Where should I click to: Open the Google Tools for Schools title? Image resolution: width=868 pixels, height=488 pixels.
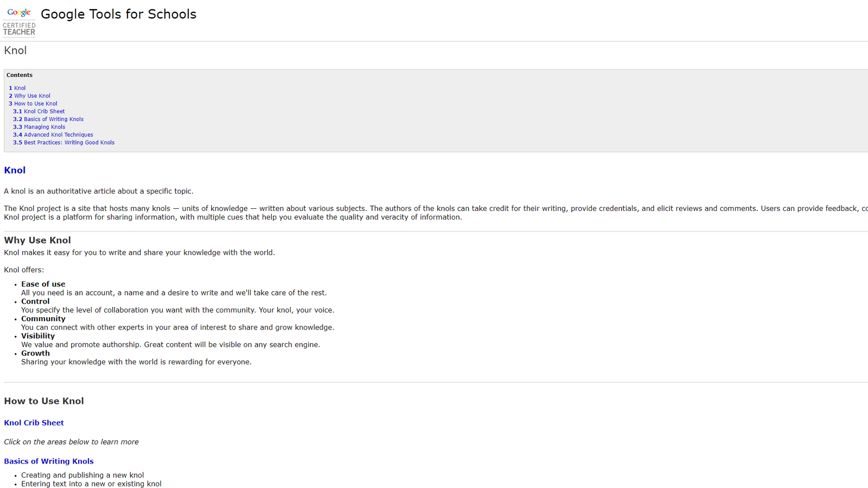(118, 14)
